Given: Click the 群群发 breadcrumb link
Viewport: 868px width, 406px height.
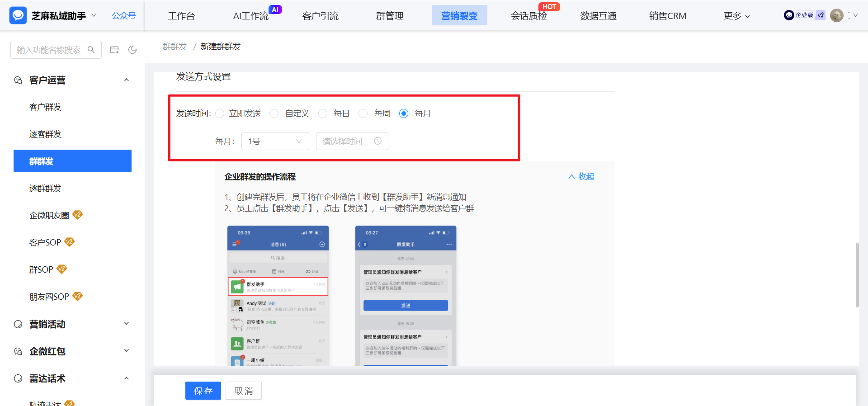Looking at the screenshot, I should (175, 47).
